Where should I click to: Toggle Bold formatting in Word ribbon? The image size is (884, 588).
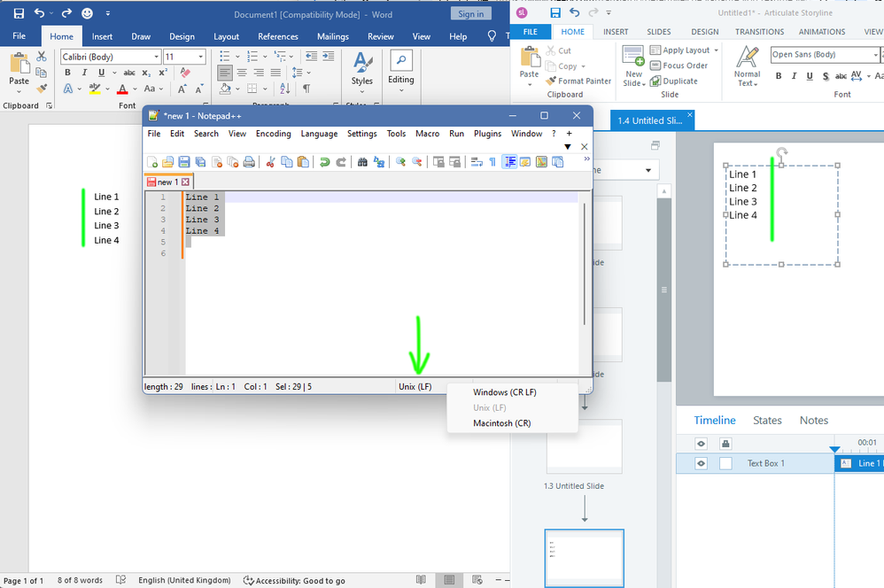click(x=67, y=73)
